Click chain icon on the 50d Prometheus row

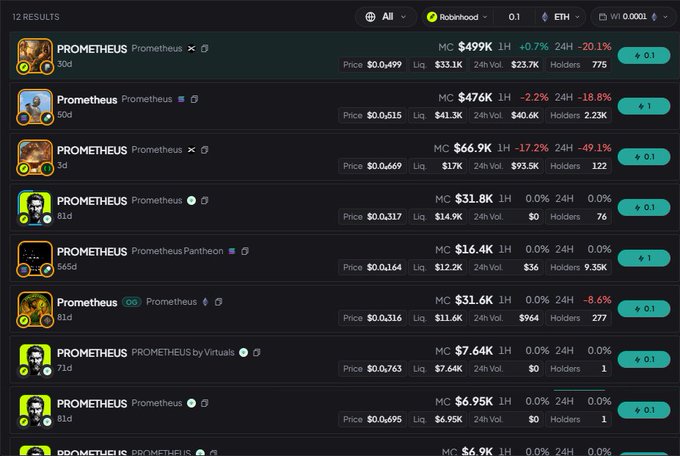tap(181, 99)
